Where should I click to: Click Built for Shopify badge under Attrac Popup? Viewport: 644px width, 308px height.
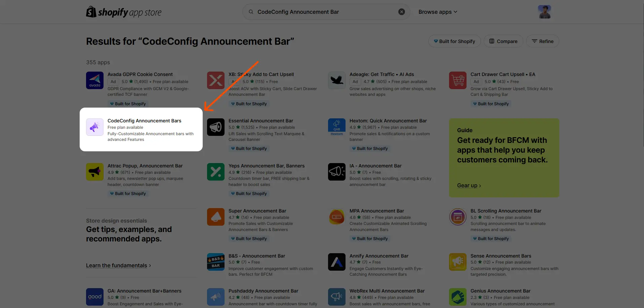128,194
